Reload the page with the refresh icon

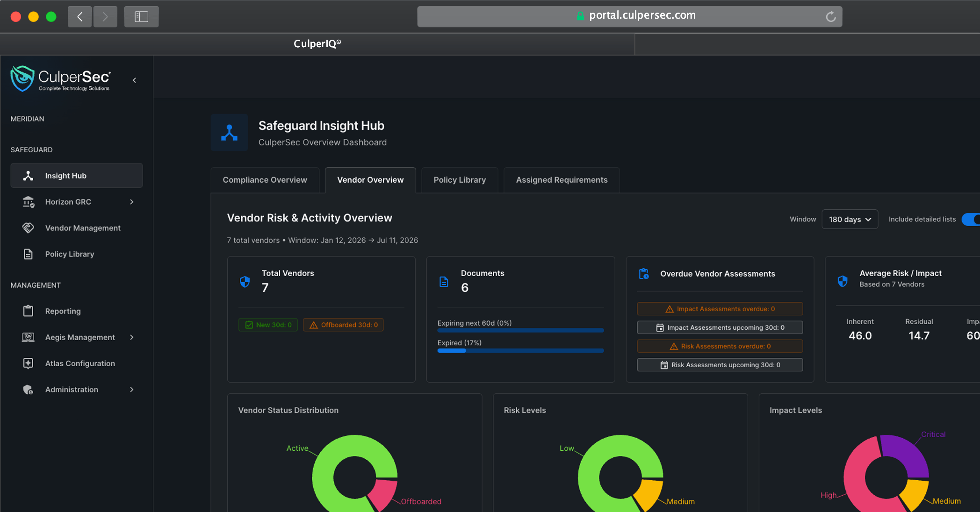click(830, 17)
